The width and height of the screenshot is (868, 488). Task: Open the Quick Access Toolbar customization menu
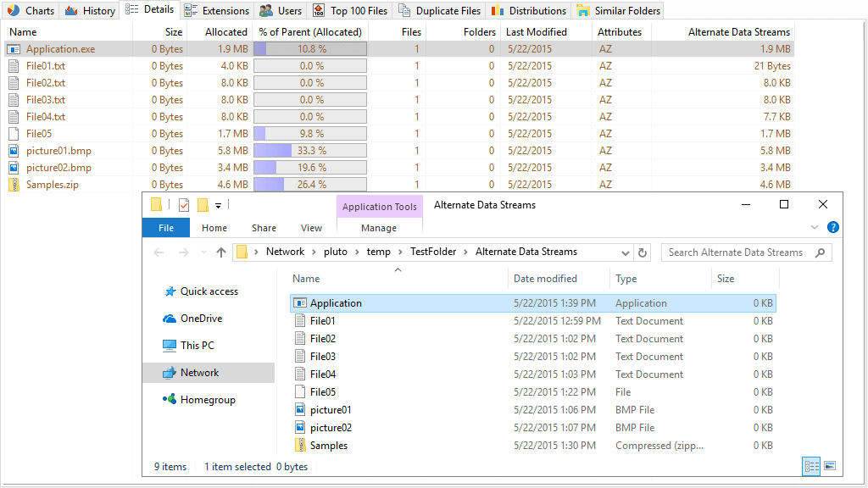coord(217,205)
